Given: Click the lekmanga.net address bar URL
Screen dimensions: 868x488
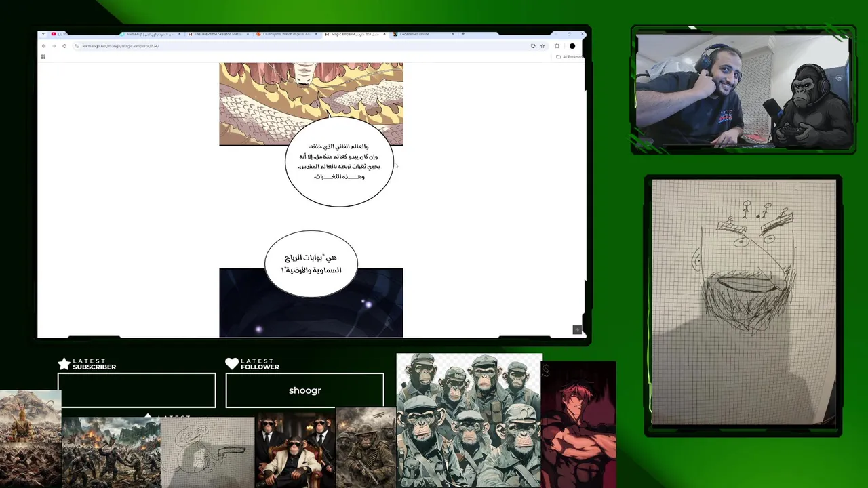Looking at the screenshot, I should click(120, 46).
